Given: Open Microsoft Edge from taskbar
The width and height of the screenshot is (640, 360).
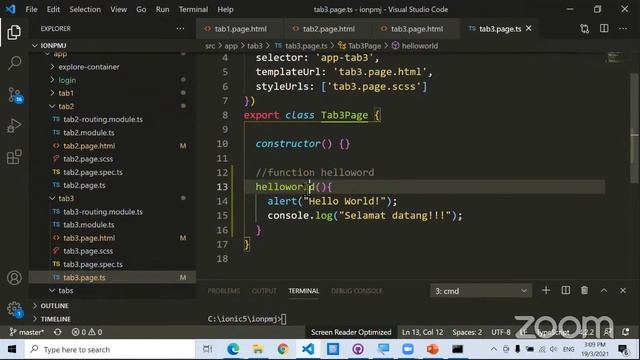Looking at the screenshot, I should (233, 349).
